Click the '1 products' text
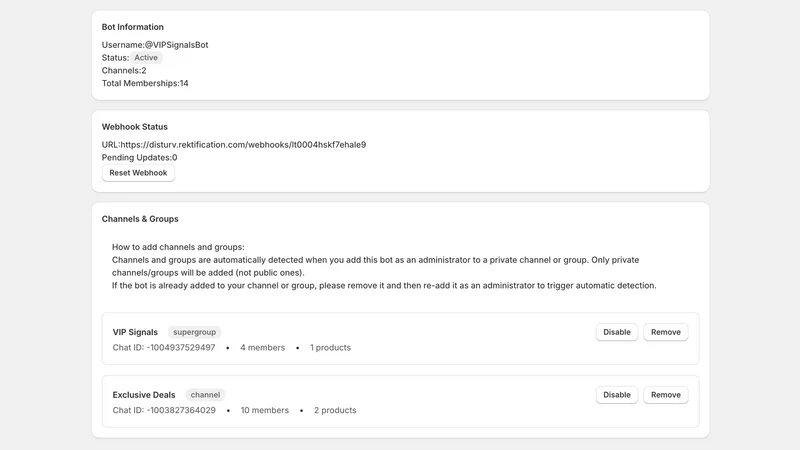 click(331, 347)
